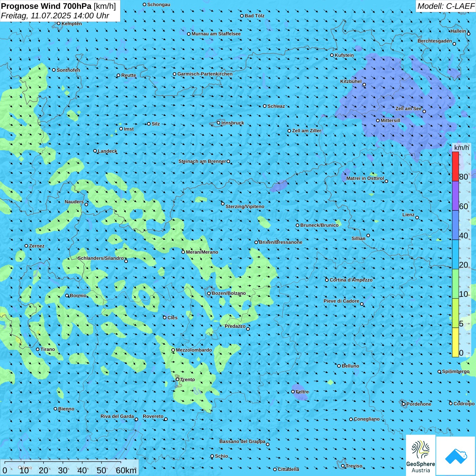476x476 pixels.
Task: Click the 'Bassano del Grappa' label
Action: click(242, 441)
